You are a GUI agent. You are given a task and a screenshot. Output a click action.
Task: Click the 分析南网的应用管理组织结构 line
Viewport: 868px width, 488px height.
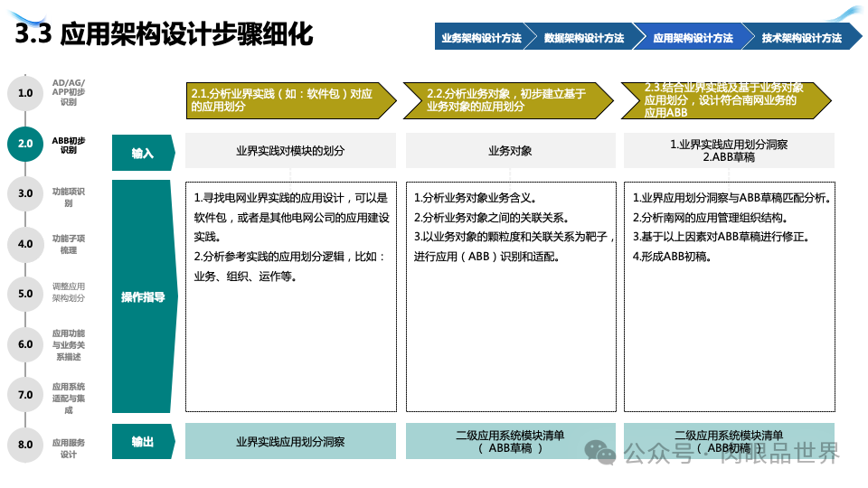[x=711, y=218]
